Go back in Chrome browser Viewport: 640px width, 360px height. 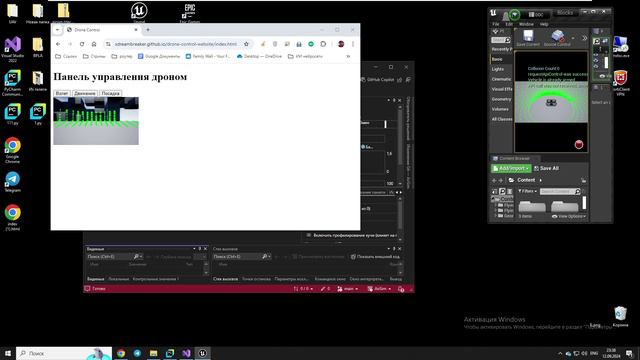tap(58, 44)
